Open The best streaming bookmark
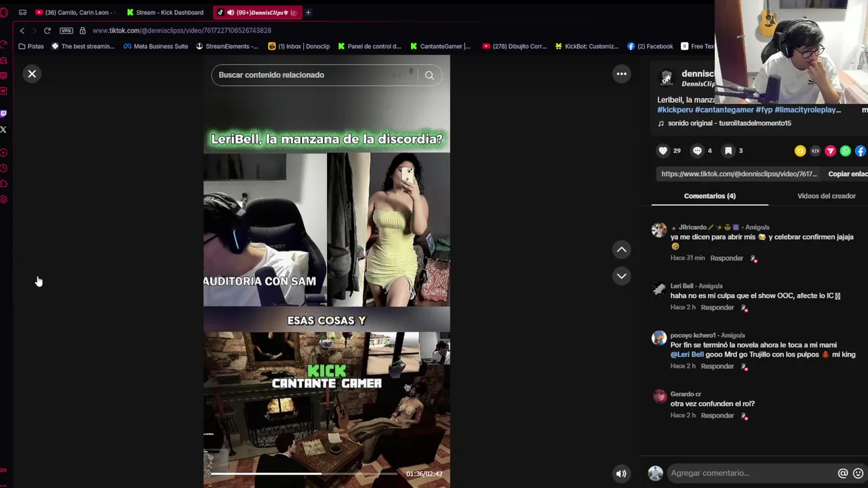 [83, 46]
